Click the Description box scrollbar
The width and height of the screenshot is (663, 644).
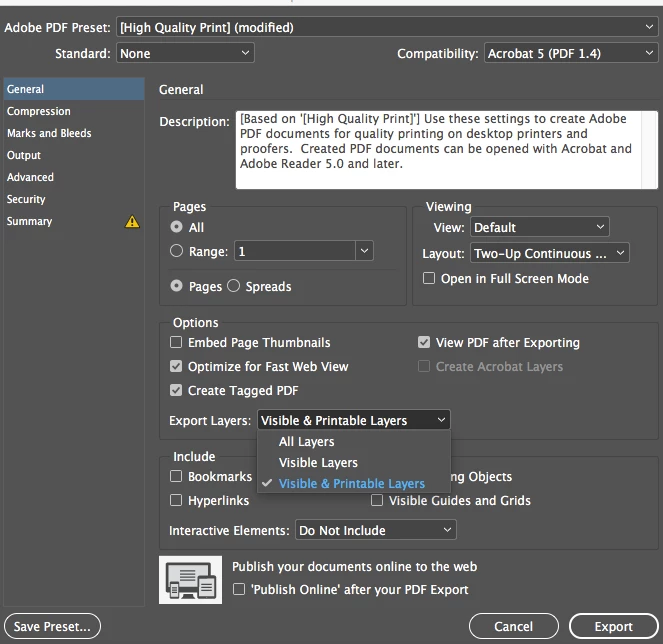649,150
